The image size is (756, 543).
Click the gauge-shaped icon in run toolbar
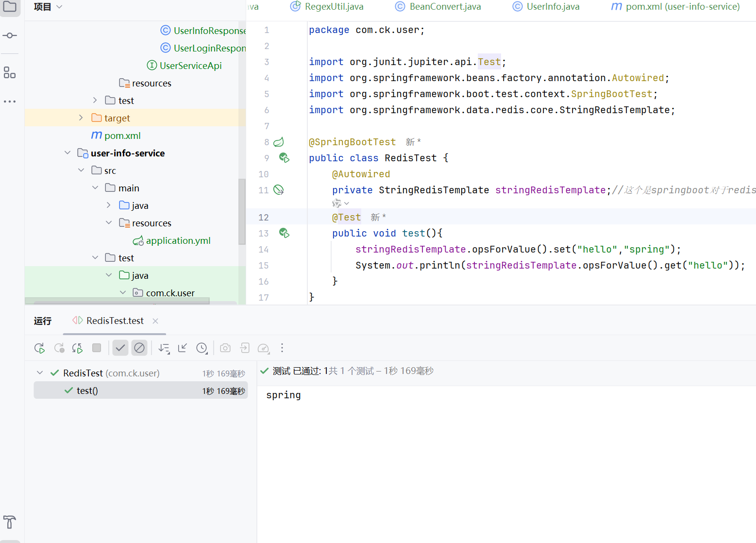[x=264, y=348]
